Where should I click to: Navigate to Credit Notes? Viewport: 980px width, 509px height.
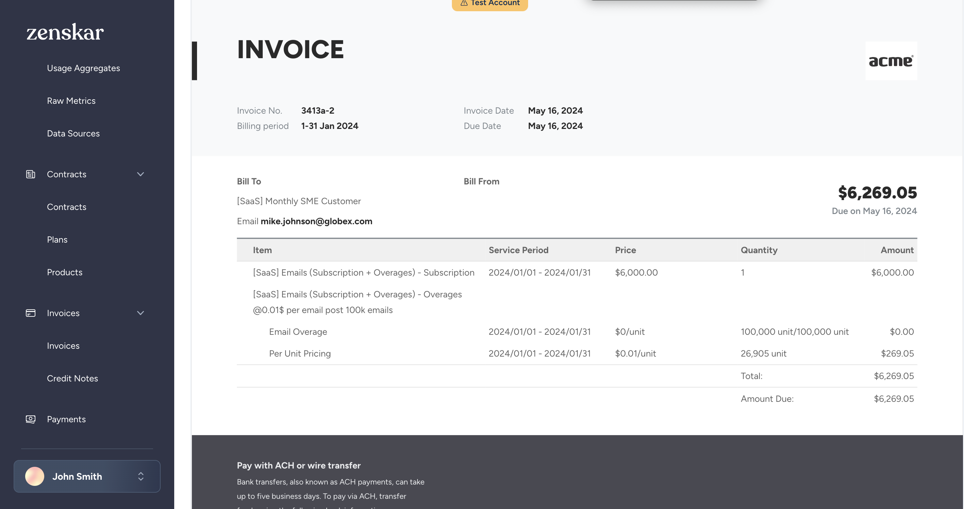[x=72, y=378]
